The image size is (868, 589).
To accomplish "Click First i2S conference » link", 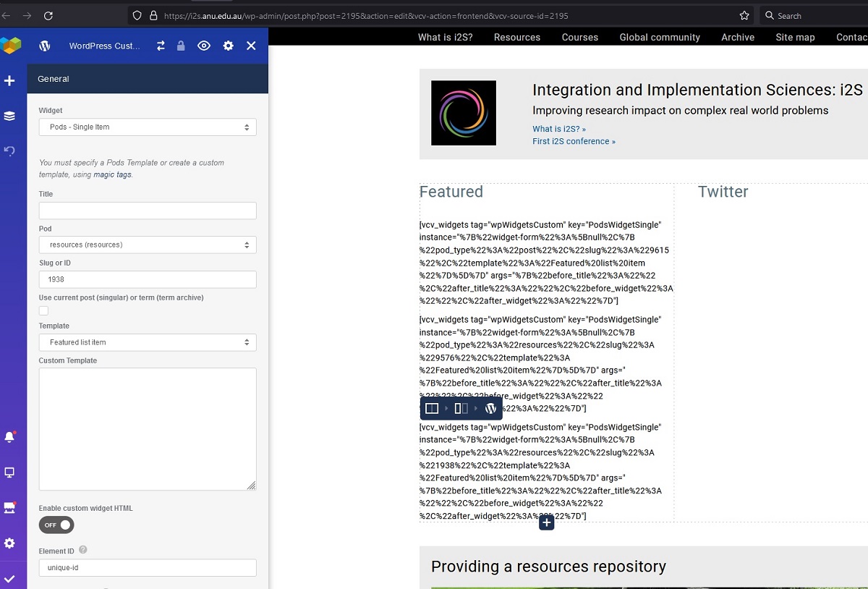I will (574, 141).
